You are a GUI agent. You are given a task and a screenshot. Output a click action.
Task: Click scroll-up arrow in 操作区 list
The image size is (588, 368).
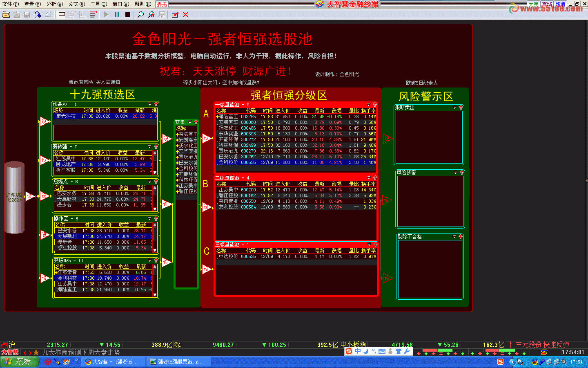click(155, 225)
